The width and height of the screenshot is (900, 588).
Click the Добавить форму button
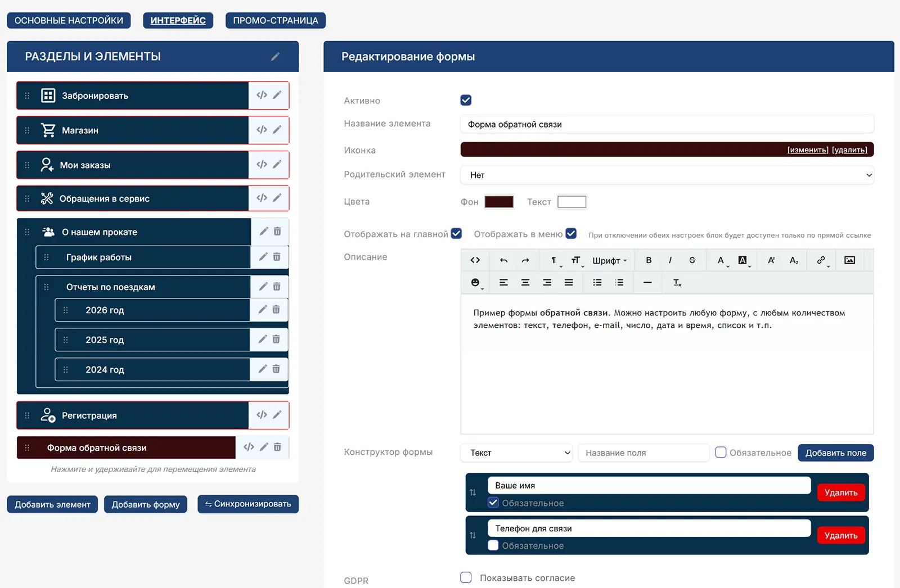146,504
